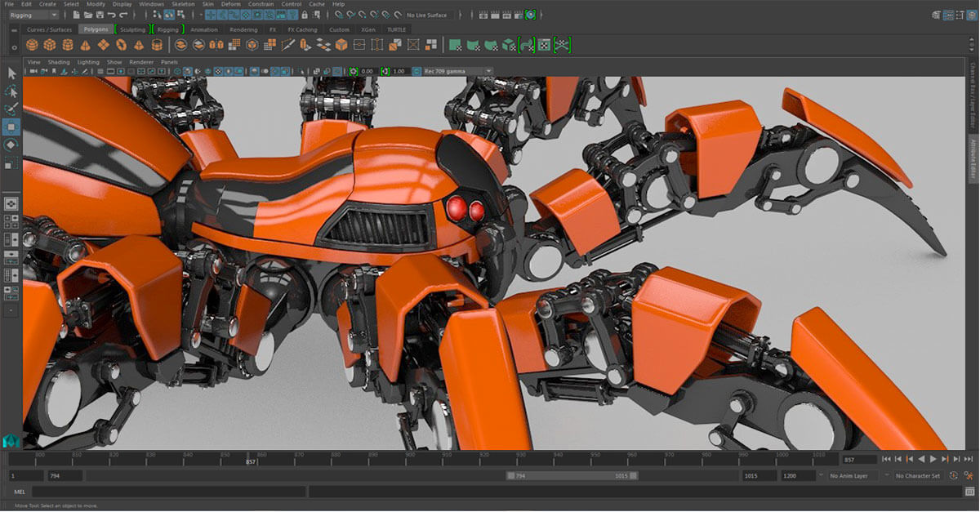
Task: Click the Open Scene folder icon
Action: 87,15
